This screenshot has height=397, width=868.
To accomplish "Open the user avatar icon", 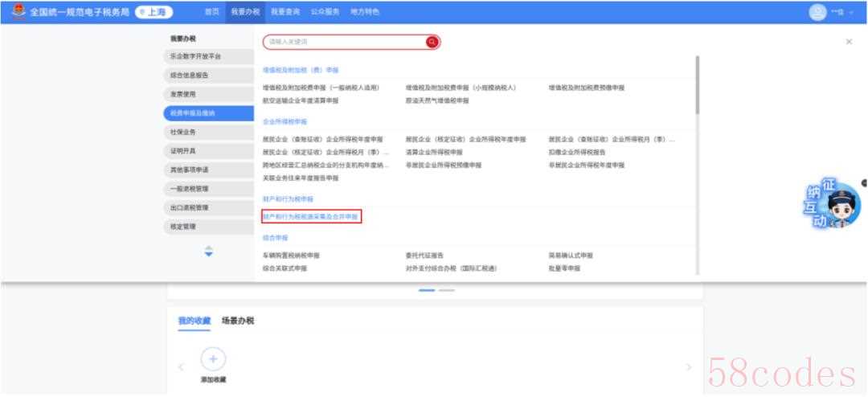I will [817, 12].
